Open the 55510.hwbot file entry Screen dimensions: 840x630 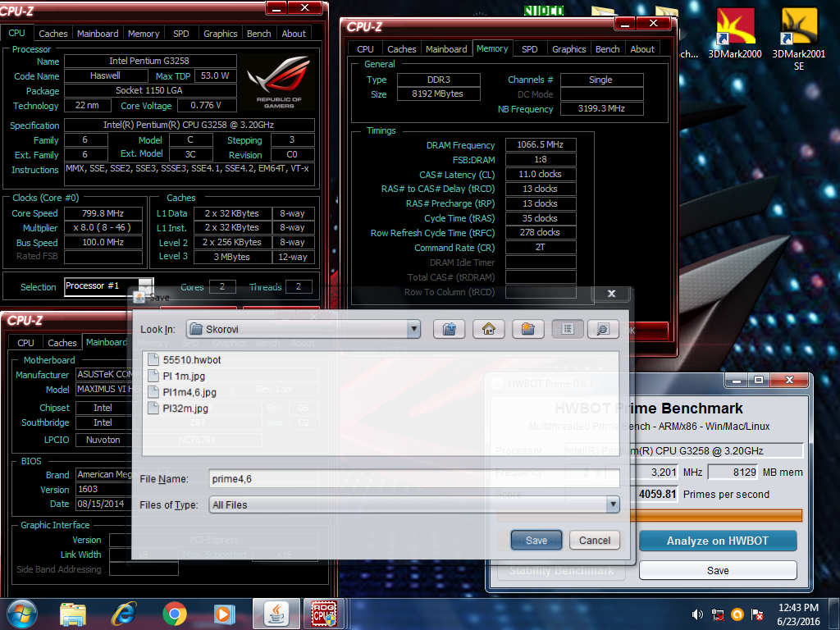click(x=185, y=360)
